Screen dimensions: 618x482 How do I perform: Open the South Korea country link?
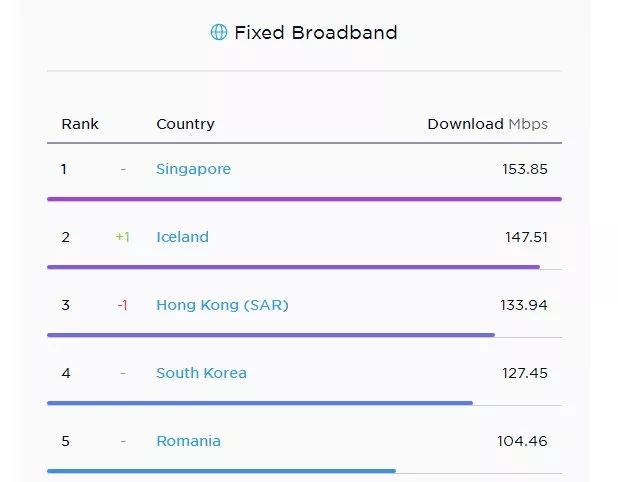pos(201,373)
